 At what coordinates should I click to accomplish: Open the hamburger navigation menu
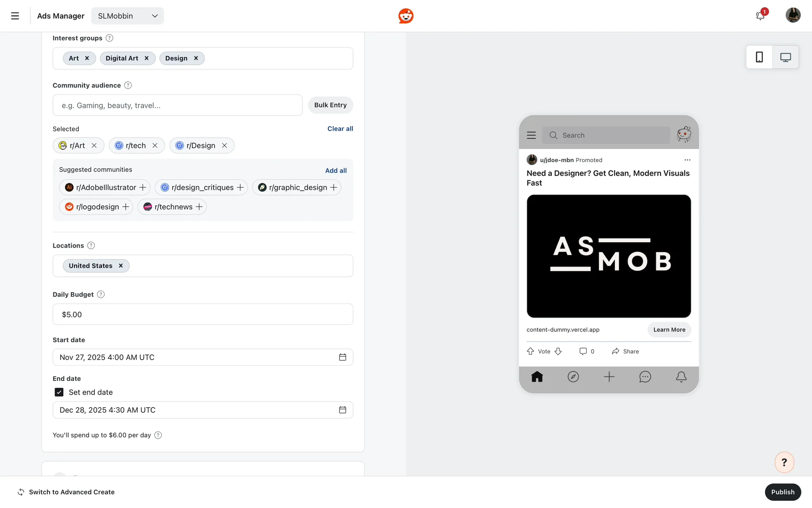coord(15,16)
